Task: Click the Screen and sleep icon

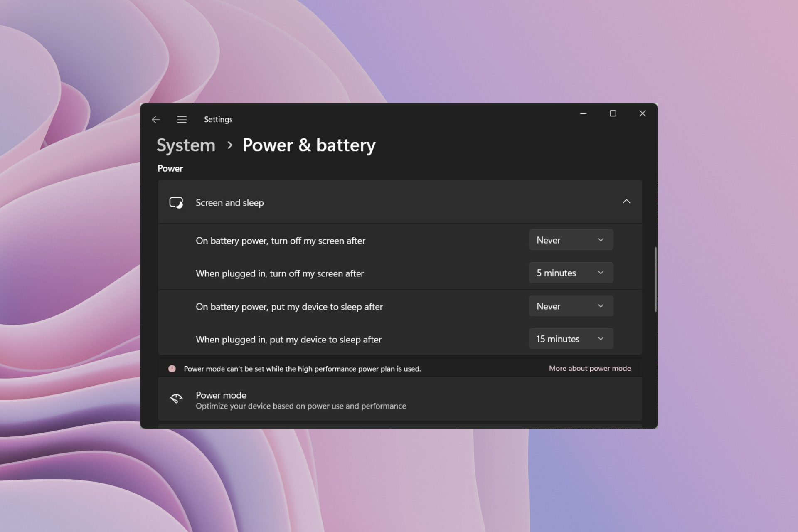Action: tap(176, 202)
